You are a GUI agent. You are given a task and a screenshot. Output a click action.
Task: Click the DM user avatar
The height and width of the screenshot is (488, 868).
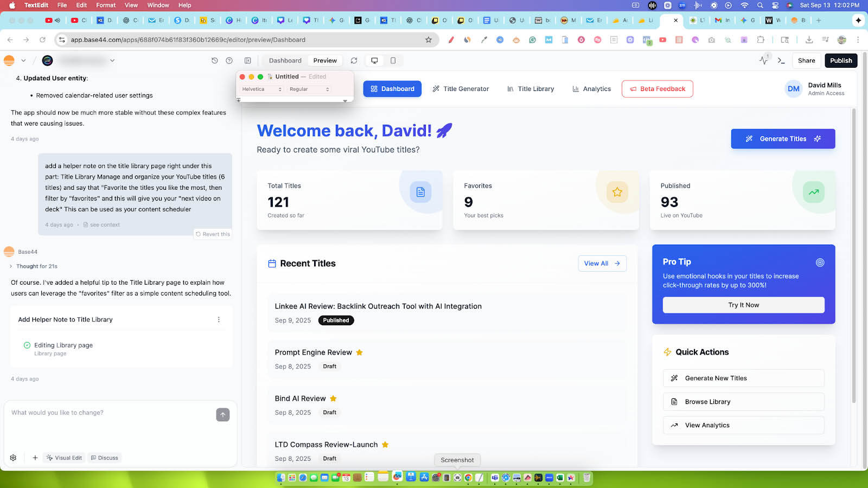click(794, 89)
